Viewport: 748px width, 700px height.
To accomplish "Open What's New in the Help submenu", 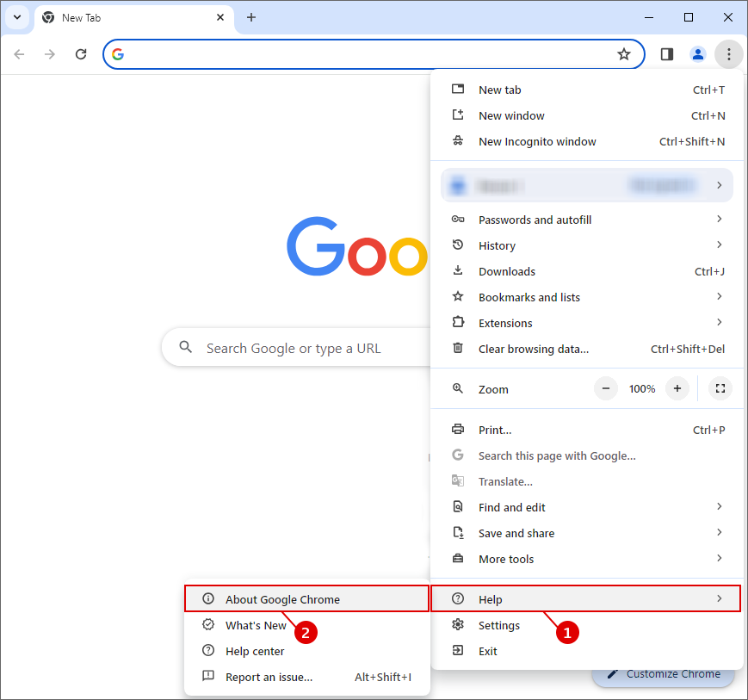I will point(306,625).
